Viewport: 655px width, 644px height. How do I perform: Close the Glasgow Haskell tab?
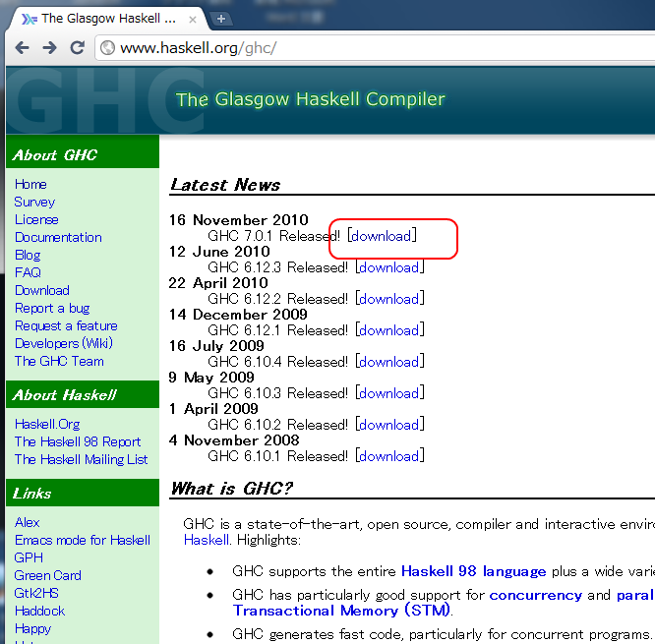(193, 20)
